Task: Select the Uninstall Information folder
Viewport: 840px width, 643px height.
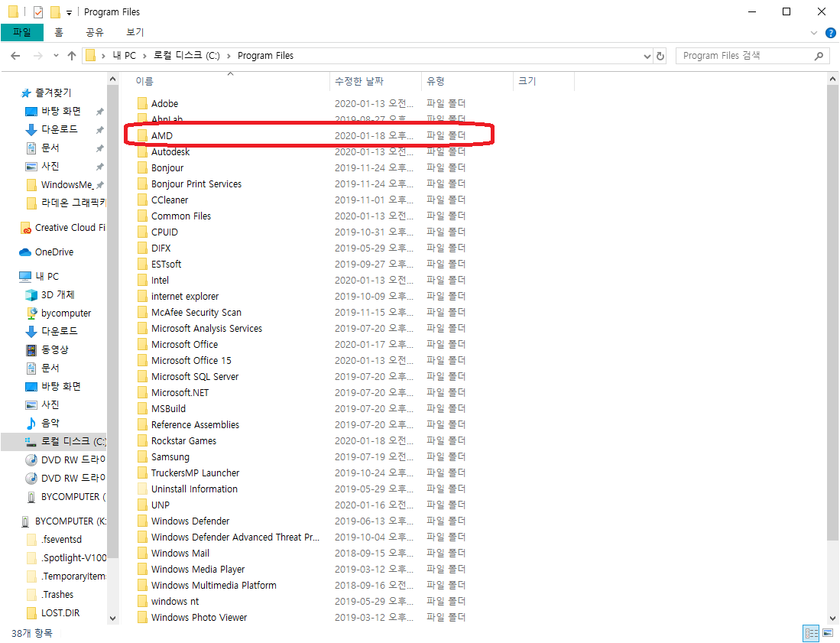Action: coord(194,489)
